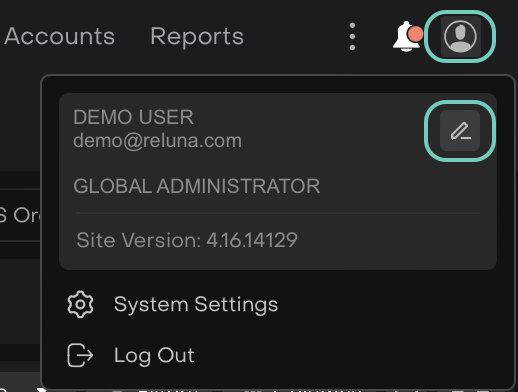Click the divider line above Site Version
The width and height of the screenshot is (518, 392).
[x=278, y=212]
